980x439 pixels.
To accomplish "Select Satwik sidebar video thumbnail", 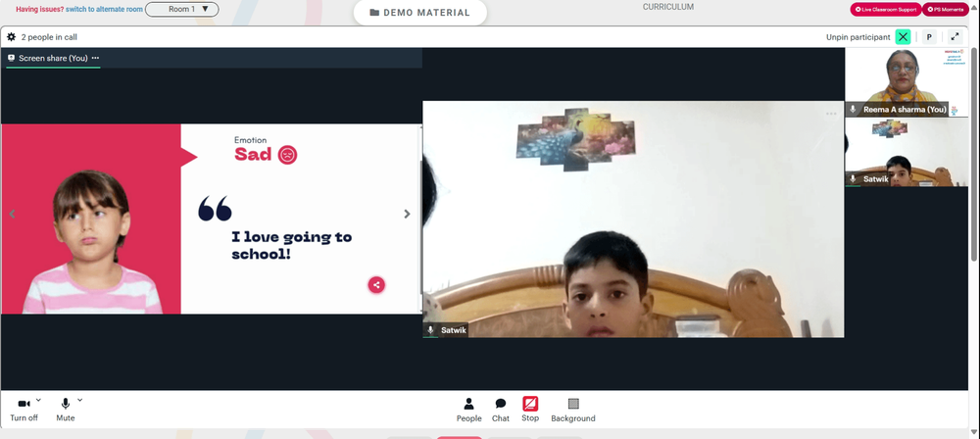I will [x=906, y=153].
